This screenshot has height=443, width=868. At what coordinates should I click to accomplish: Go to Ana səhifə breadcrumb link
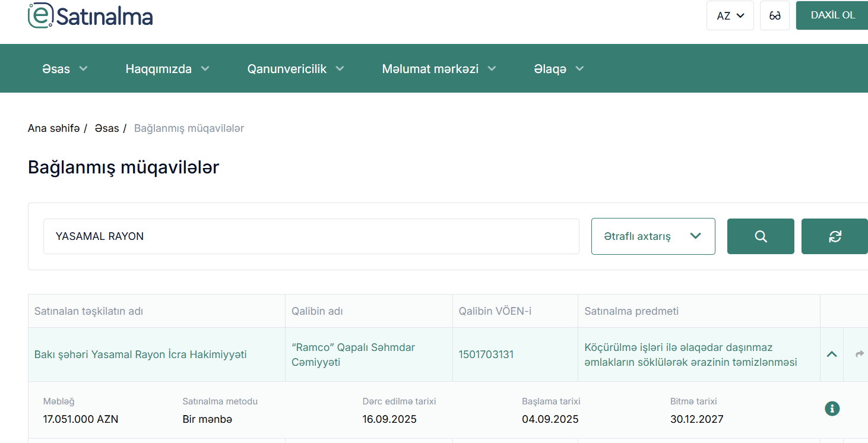pos(53,128)
